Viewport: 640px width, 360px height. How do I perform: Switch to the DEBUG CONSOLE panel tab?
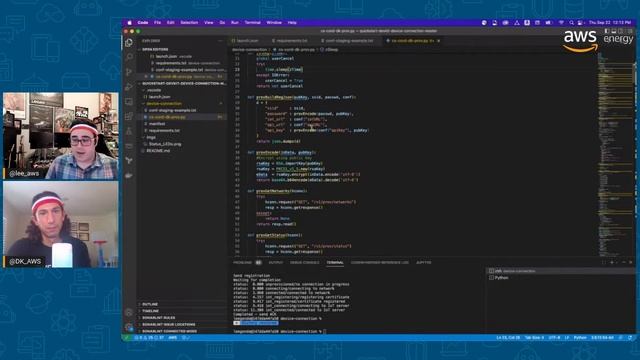click(304, 262)
